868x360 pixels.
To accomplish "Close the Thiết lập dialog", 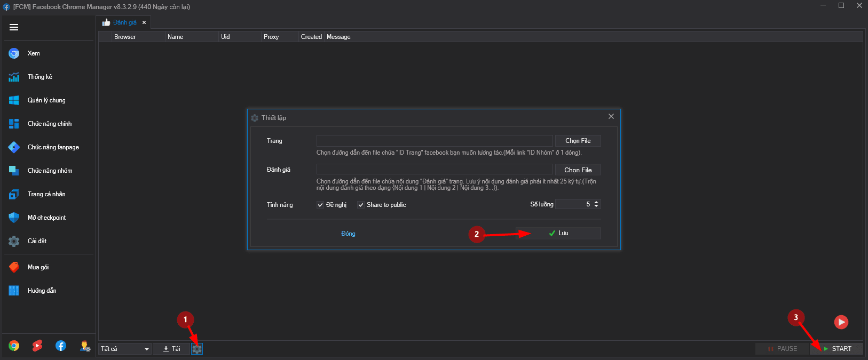I will click(x=611, y=117).
